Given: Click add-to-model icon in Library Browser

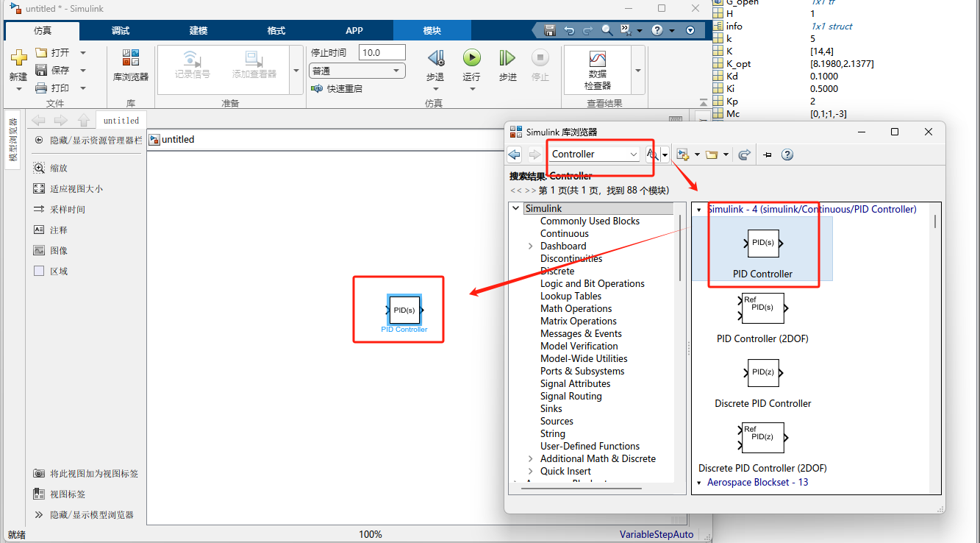Looking at the screenshot, I should click(683, 155).
